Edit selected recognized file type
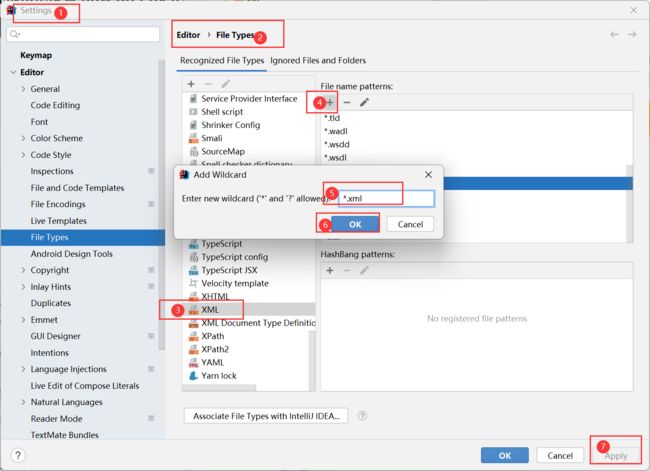 point(225,84)
